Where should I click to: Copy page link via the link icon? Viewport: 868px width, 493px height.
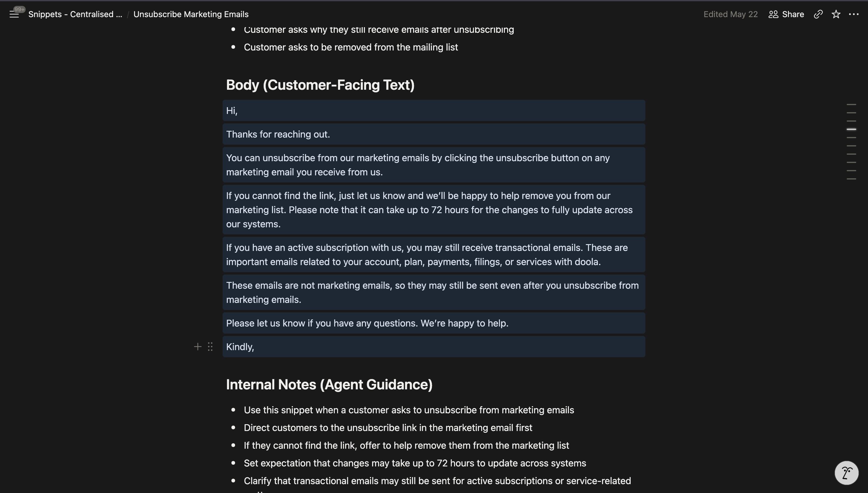click(x=818, y=14)
